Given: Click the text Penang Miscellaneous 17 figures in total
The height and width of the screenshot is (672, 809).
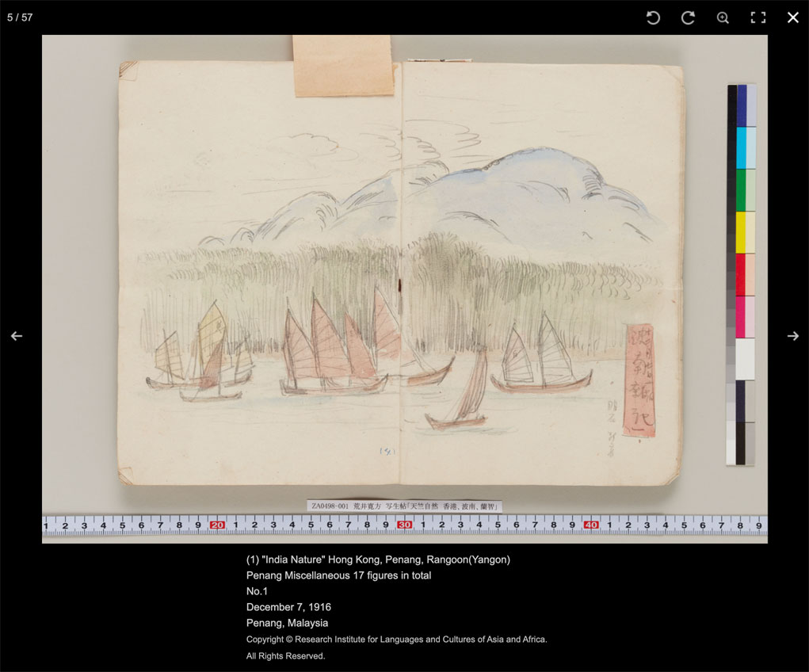Looking at the screenshot, I should pyautogui.click(x=338, y=575).
